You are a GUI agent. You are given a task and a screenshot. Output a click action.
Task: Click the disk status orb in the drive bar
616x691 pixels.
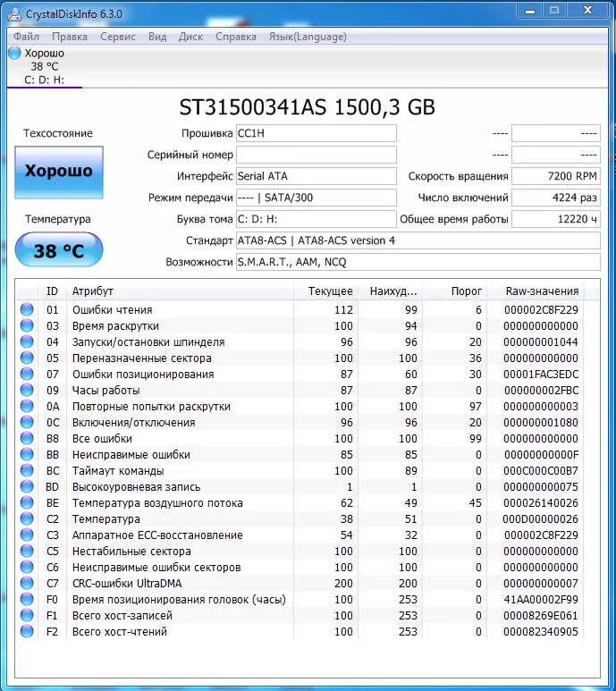[14, 54]
